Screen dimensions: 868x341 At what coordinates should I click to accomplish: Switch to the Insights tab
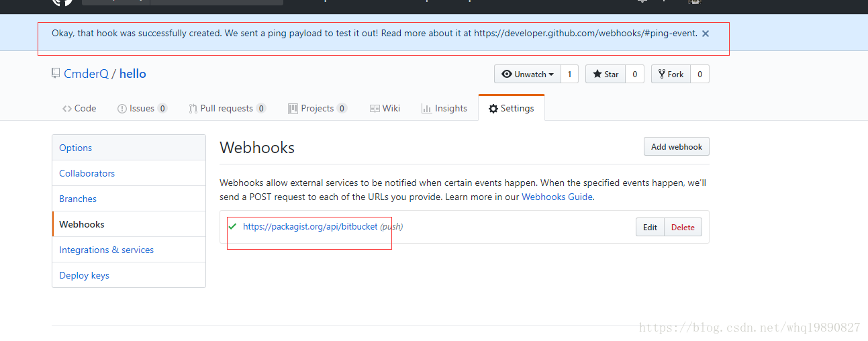tap(444, 108)
